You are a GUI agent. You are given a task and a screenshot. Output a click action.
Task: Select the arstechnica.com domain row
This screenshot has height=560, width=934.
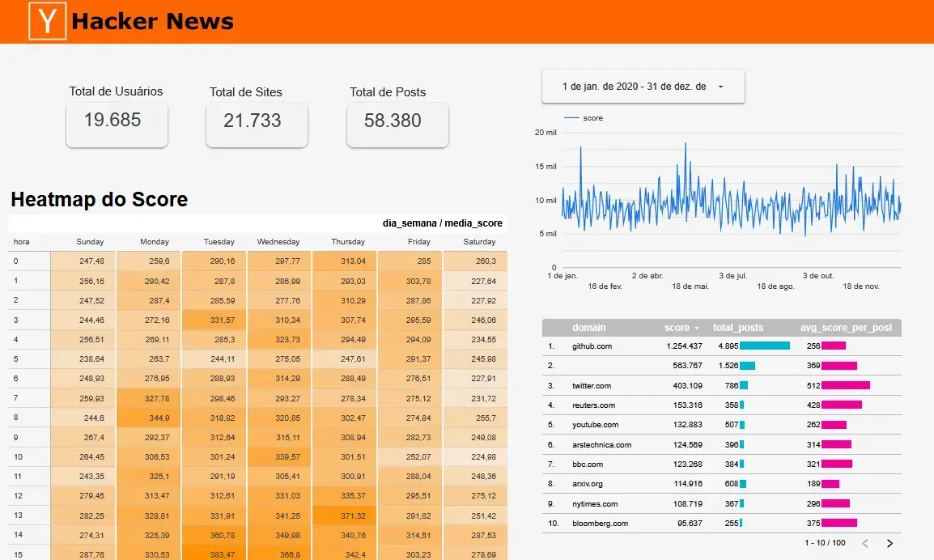721,444
